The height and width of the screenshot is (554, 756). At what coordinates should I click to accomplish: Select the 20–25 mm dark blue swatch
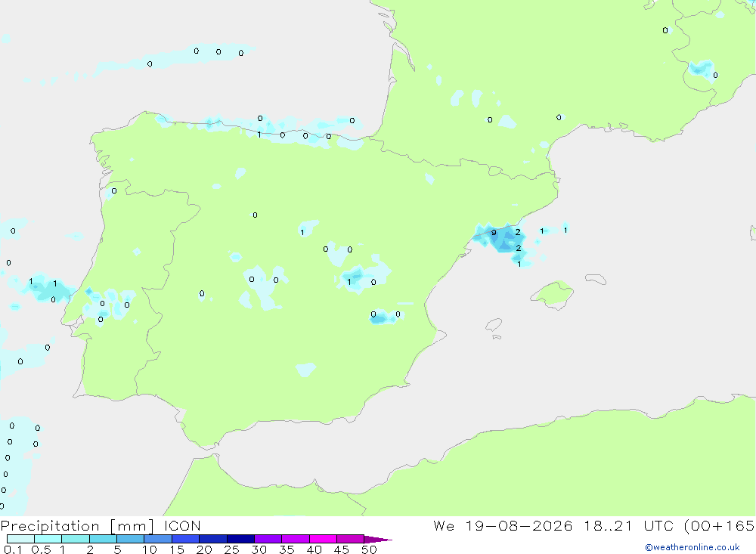(x=213, y=539)
